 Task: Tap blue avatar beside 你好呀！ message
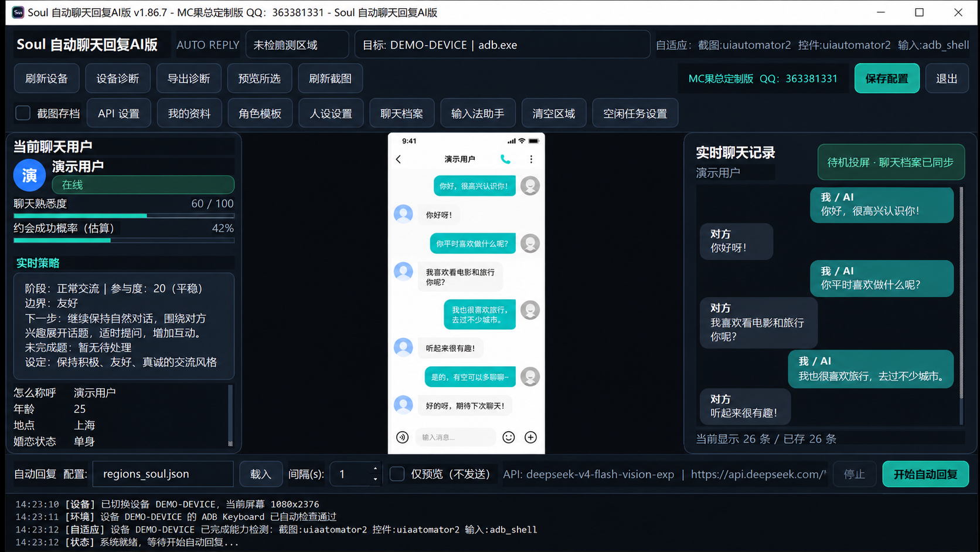(403, 214)
